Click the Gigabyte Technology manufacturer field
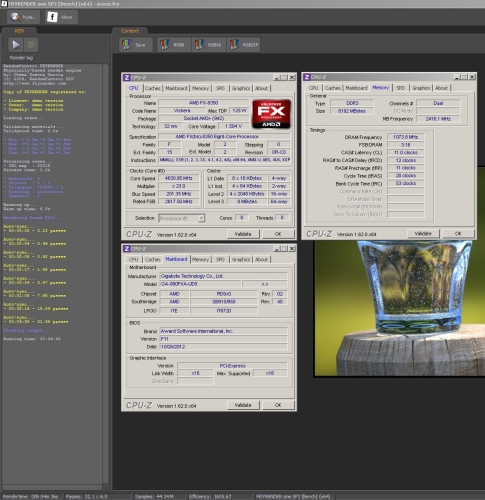 point(223,276)
